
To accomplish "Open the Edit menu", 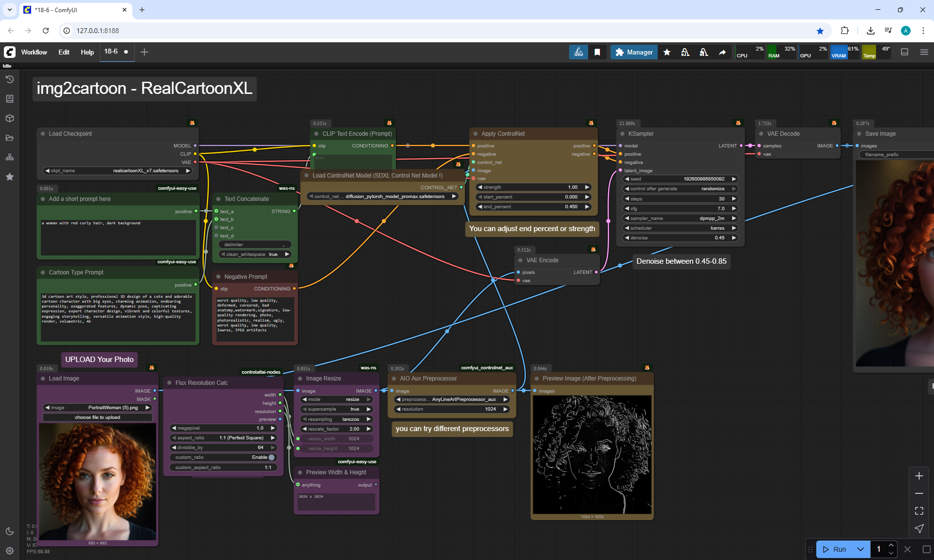I will tap(64, 52).
